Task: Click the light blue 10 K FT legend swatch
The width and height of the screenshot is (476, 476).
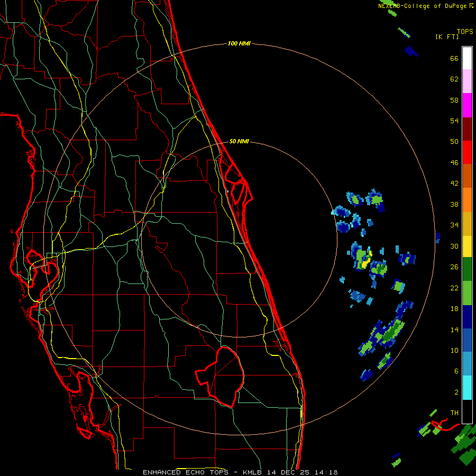Action: coord(467,364)
